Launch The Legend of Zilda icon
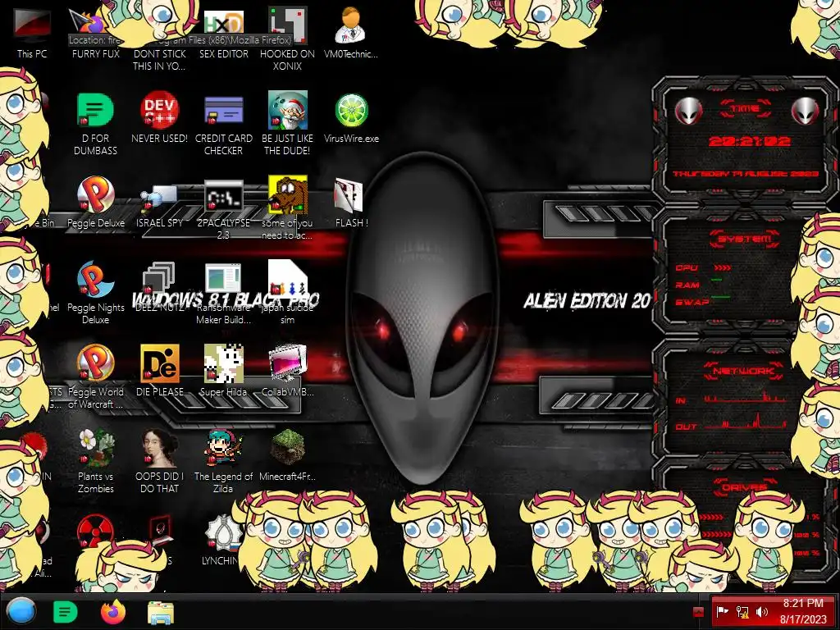The image size is (840, 630). tap(223, 461)
